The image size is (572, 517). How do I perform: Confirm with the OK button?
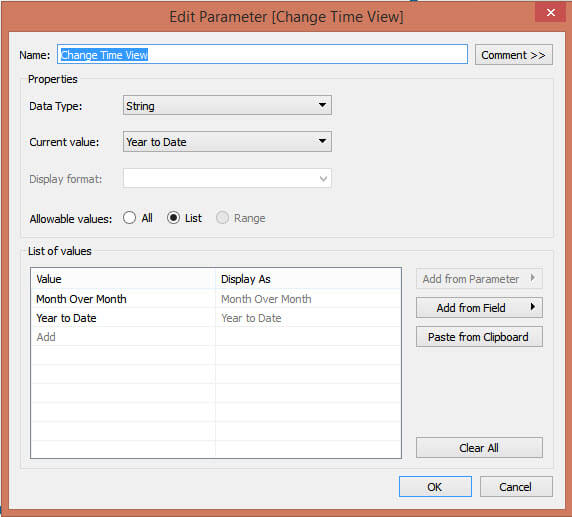(x=435, y=487)
